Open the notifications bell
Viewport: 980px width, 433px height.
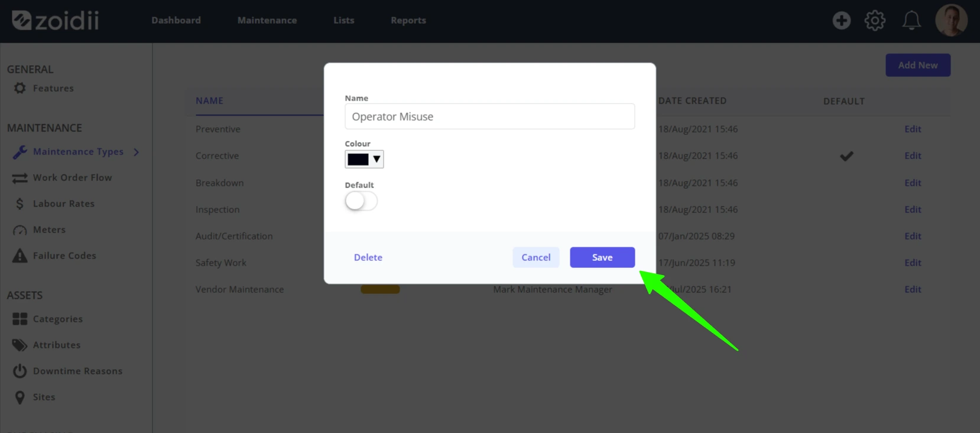click(x=911, y=20)
